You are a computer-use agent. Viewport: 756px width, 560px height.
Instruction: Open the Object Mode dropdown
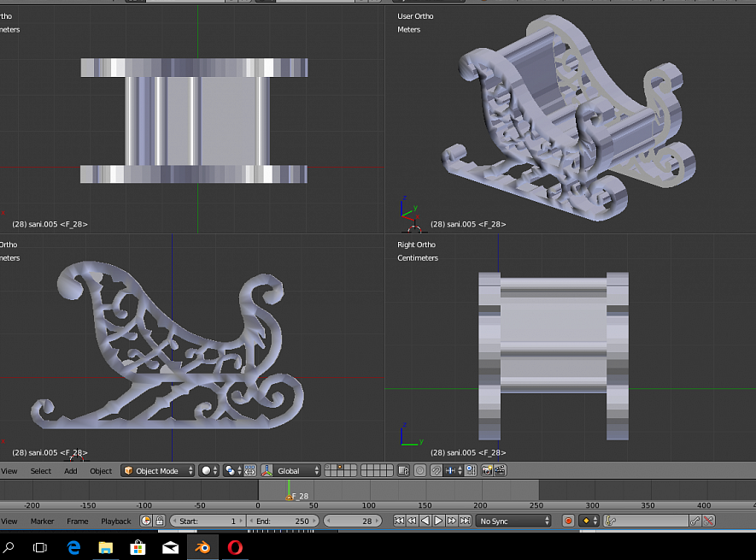coord(157,470)
